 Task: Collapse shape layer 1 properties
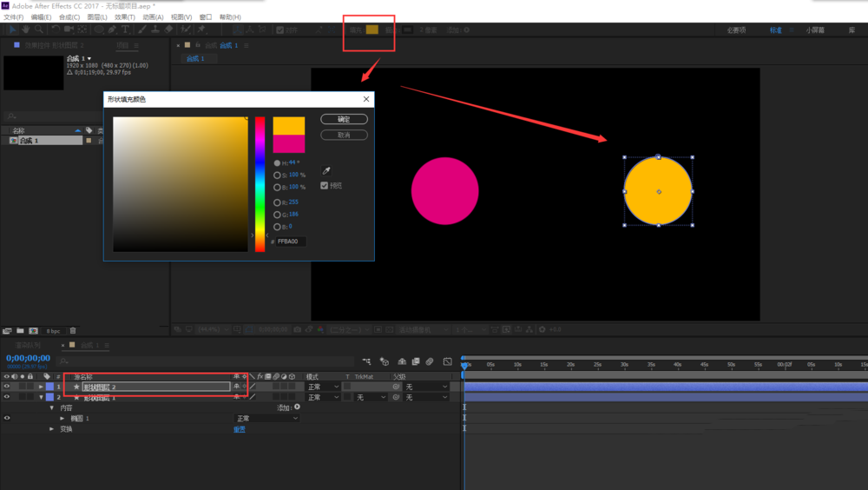pyautogui.click(x=41, y=397)
